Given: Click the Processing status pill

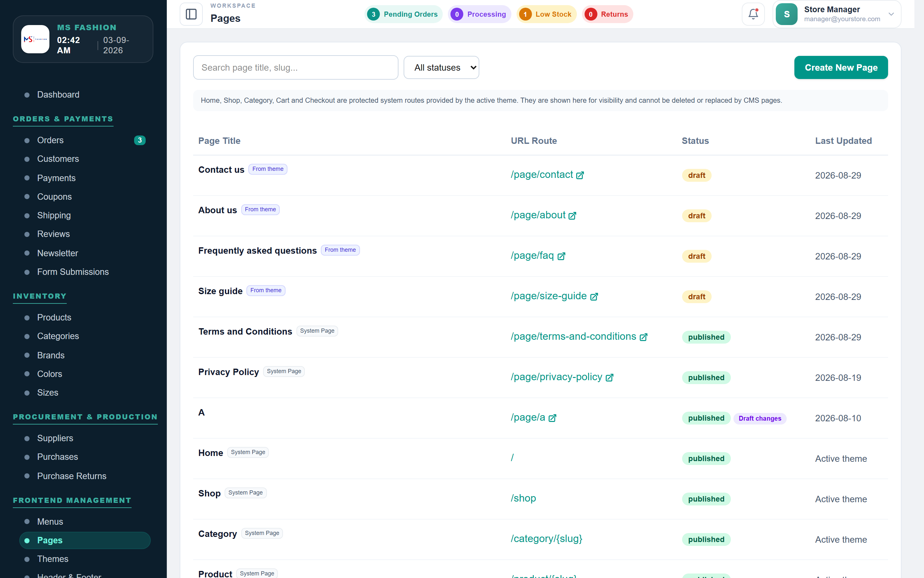Looking at the screenshot, I should (x=479, y=14).
